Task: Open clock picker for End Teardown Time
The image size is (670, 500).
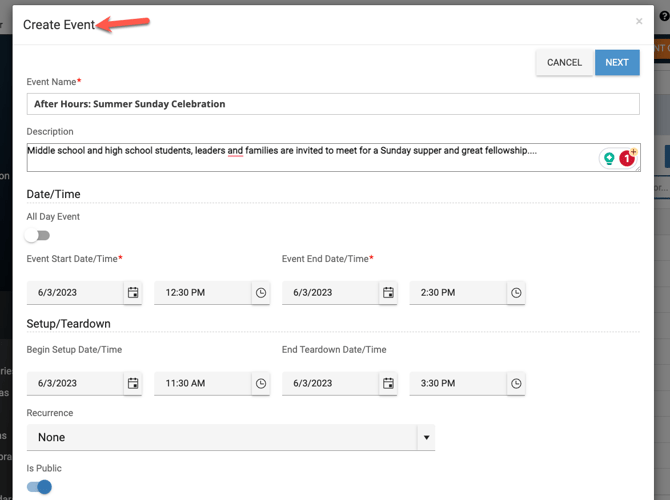Action: (x=516, y=383)
